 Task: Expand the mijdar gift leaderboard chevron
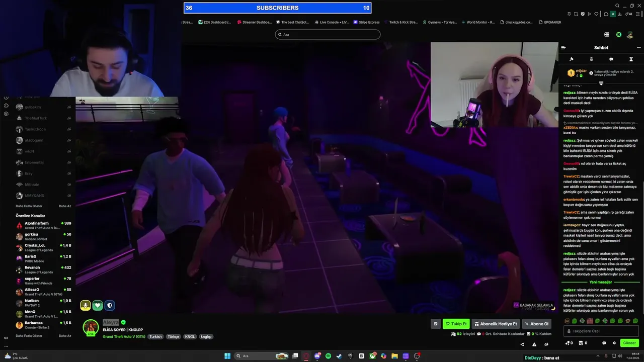[x=601, y=83]
